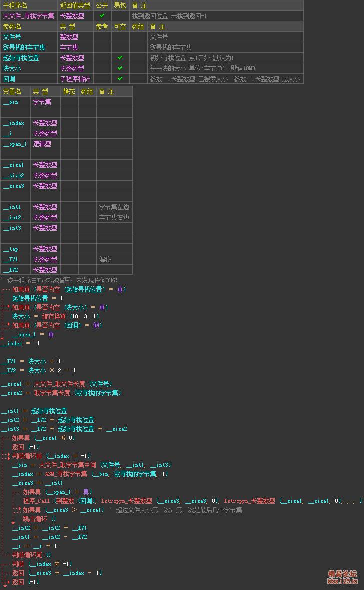Open the 子程序指针 type cell for 回调

point(75,79)
